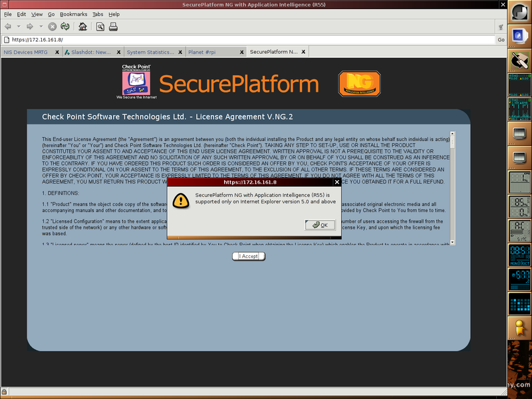Open the Edit menu

(x=21, y=14)
